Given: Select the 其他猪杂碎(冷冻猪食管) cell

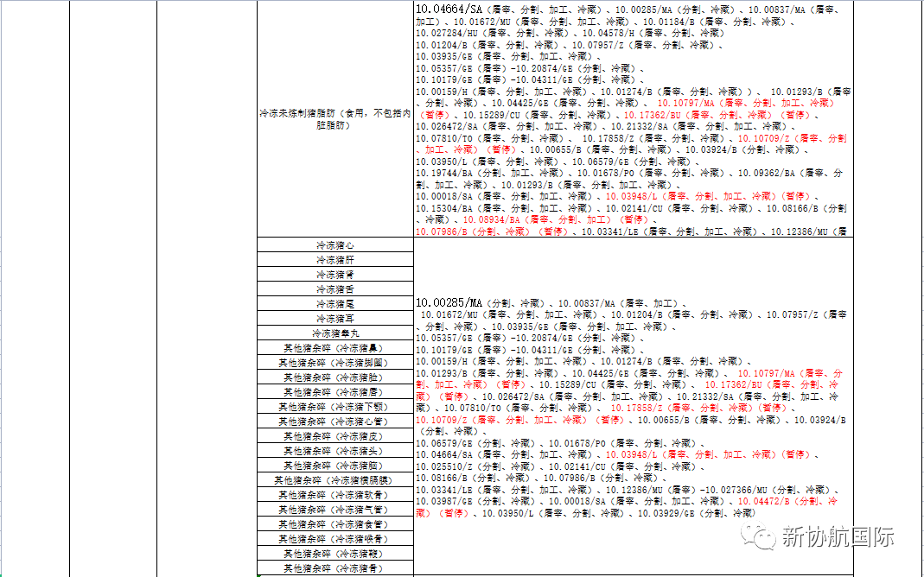Looking at the screenshot, I should tap(335, 524).
